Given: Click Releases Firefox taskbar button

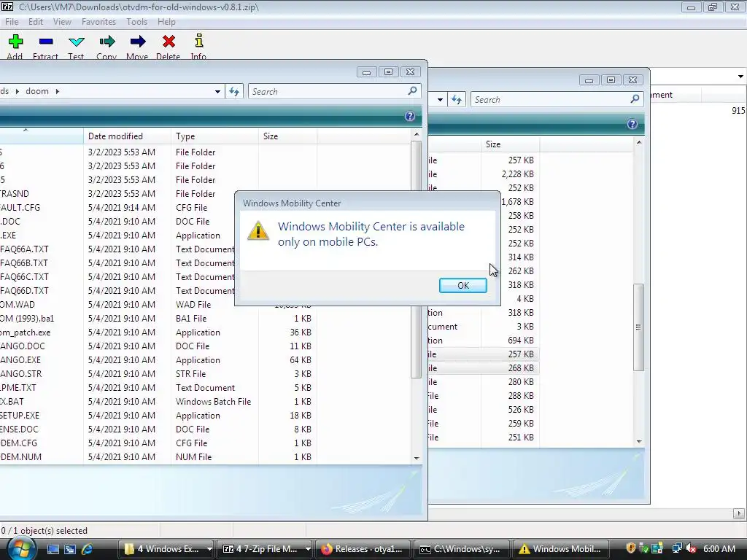Looking at the screenshot, I should point(363,549).
